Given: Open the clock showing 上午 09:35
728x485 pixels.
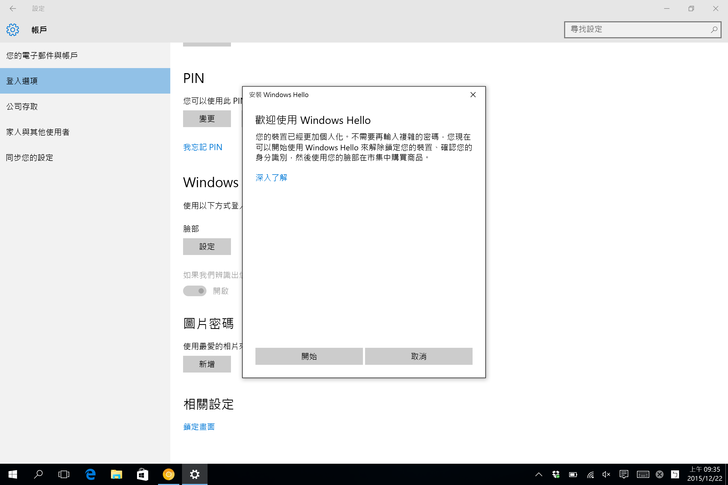Looking at the screenshot, I should [x=704, y=474].
